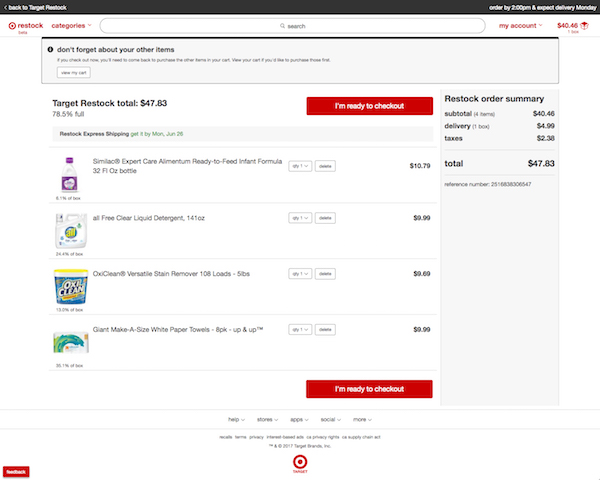Open Similac Expert Care Alimentum product title
This screenshot has width=600, height=480.
pos(188,166)
